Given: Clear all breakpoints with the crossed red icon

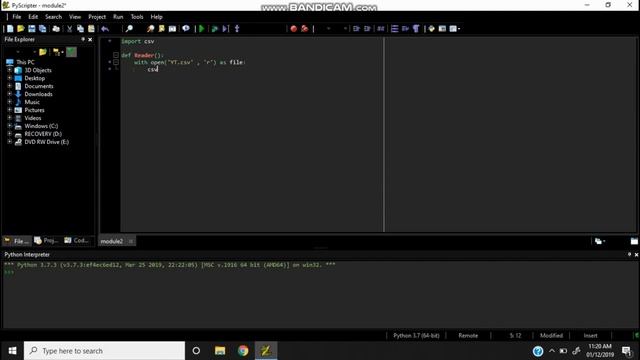Looking at the screenshot, I should tap(304, 29).
